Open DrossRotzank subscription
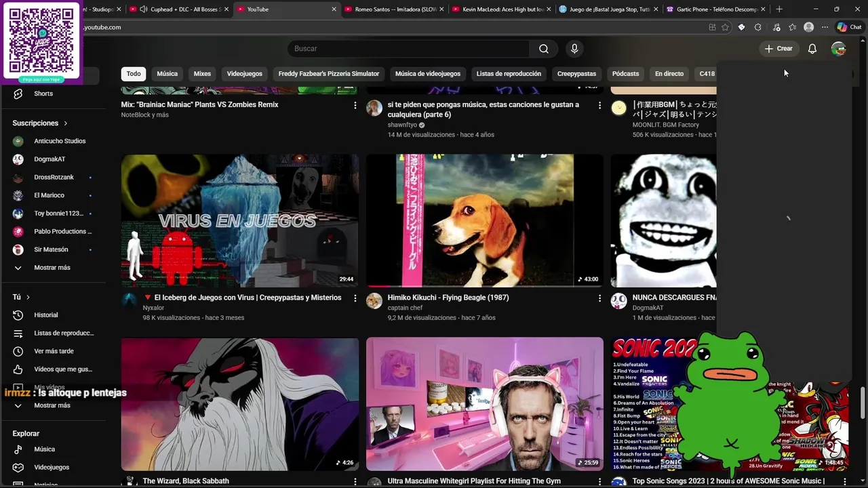Screen dimensions: 868x488 tap(53, 178)
